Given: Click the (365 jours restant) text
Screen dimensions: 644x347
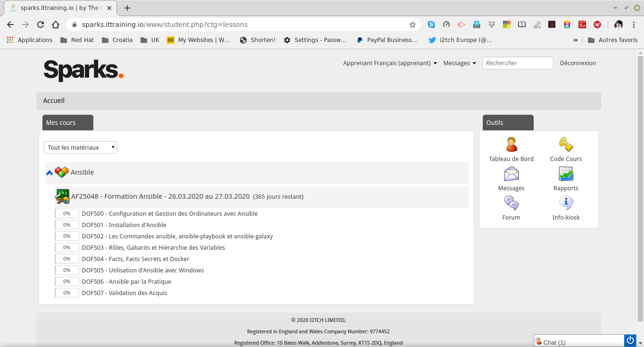Looking at the screenshot, I should click(278, 197).
